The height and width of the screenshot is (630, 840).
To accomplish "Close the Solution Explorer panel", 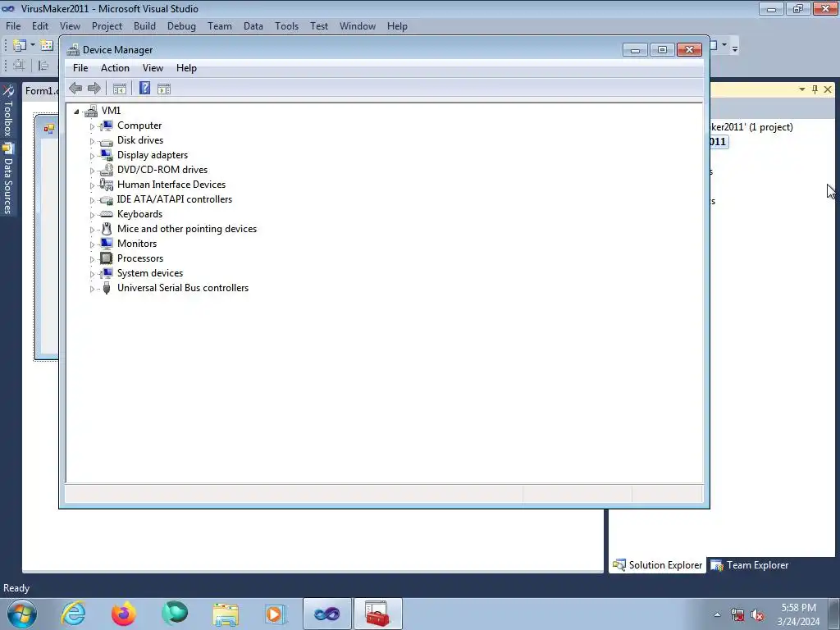I will tap(828, 89).
